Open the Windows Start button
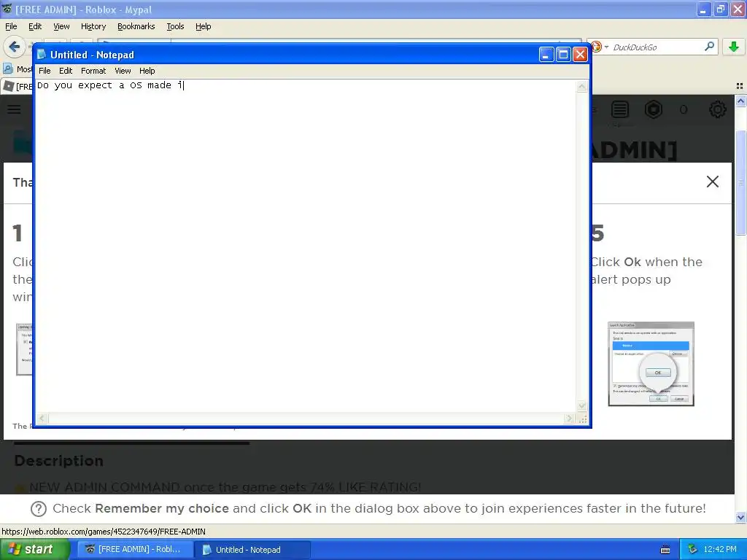Viewport: 747px width, 560px height. click(x=34, y=550)
